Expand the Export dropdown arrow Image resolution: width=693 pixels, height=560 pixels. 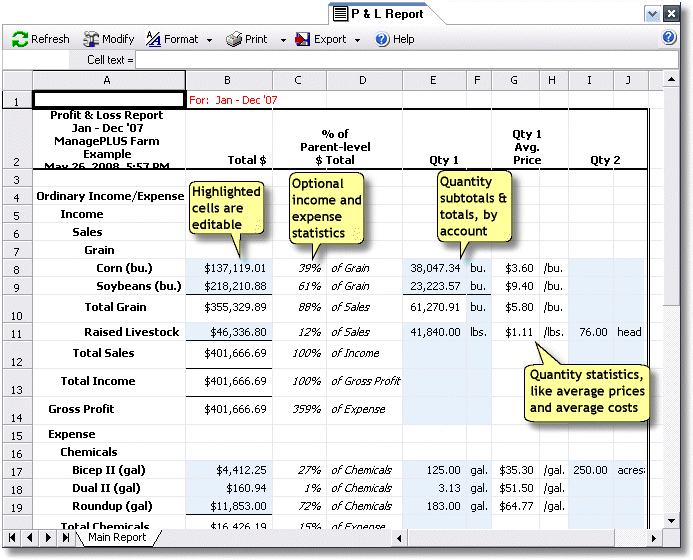tap(357, 40)
